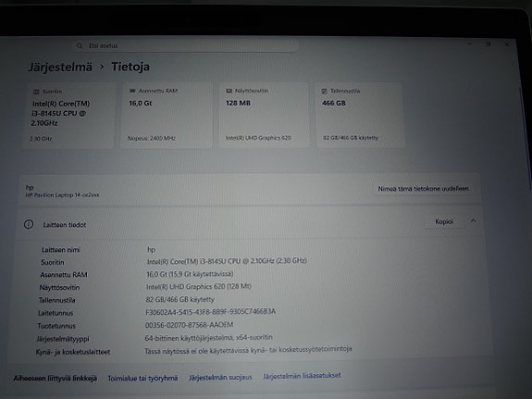Click the Laitteen tiedot info icon
532x399 pixels.
29,224
